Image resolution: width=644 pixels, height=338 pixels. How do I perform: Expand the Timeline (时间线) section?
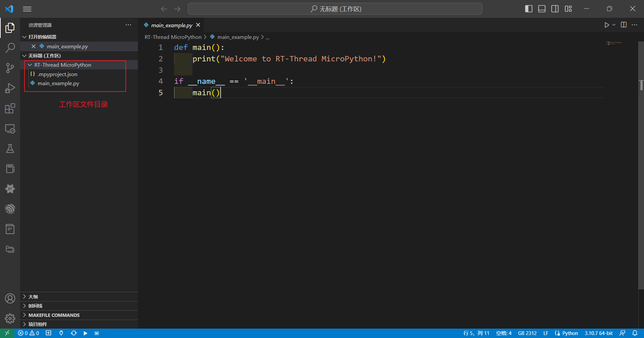pyautogui.click(x=79, y=306)
